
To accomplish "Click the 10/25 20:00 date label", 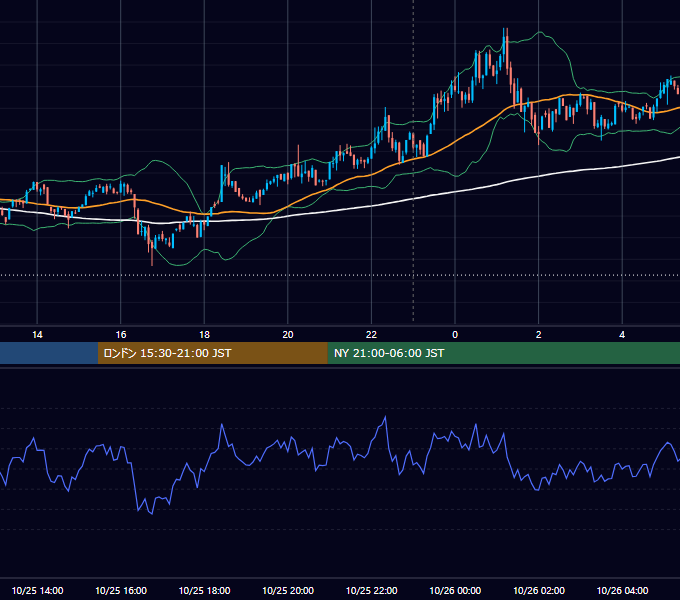I will 288,590.
